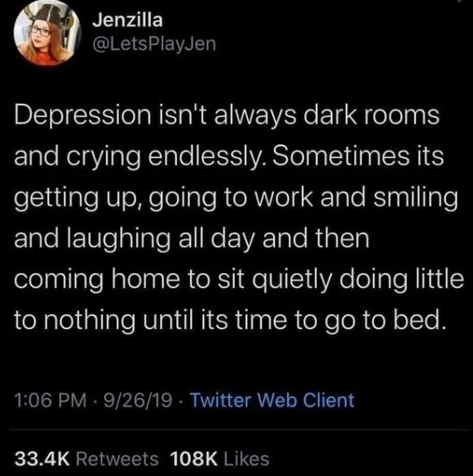
Task: Click the "Sometimes its" phrase
Action: [358, 156]
